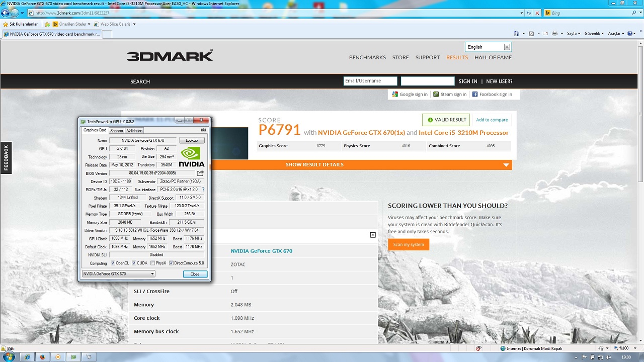
Task: Click the print icon in IE command bar
Action: [554, 34]
